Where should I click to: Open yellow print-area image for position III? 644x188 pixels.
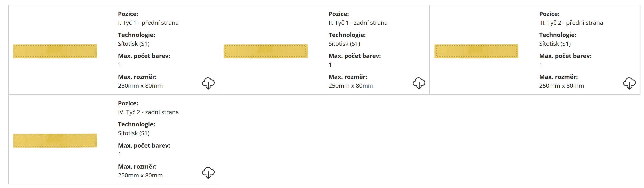pyautogui.click(x=476, y=51)
